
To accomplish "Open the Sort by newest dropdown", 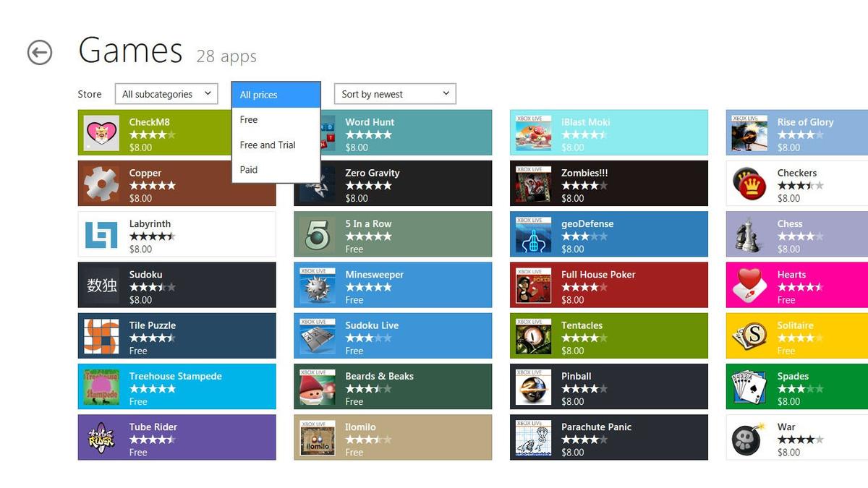I will (x=395, y=94).
